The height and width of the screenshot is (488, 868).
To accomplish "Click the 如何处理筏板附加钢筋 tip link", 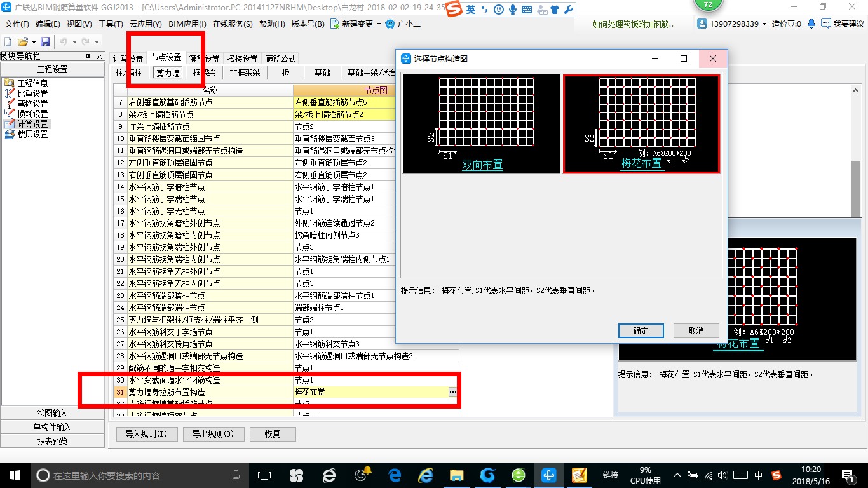I will coord(632,24).
